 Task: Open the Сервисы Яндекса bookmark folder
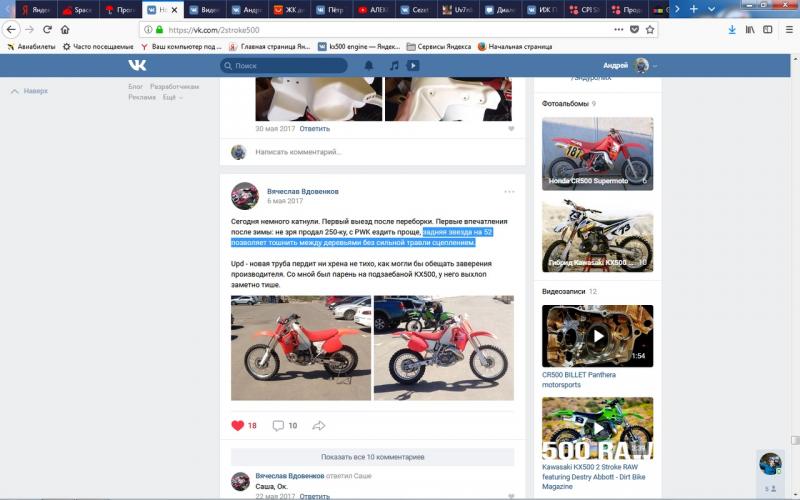coord(439,46)
